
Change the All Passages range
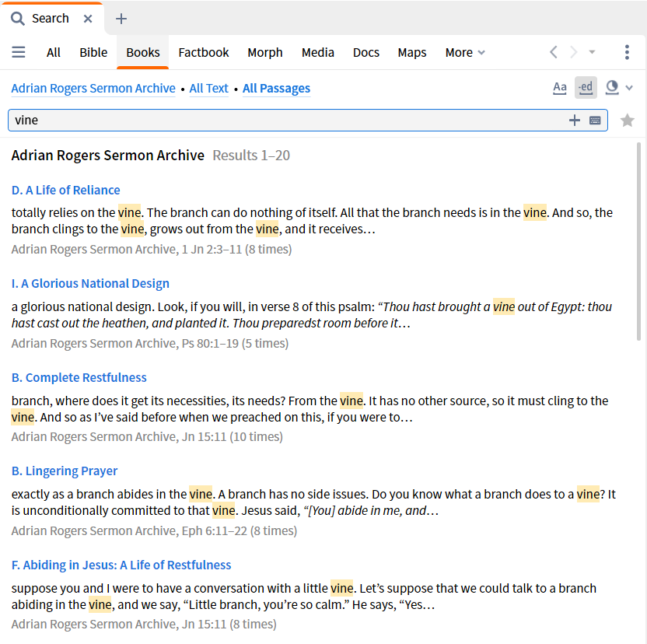[x=277, y=89]
